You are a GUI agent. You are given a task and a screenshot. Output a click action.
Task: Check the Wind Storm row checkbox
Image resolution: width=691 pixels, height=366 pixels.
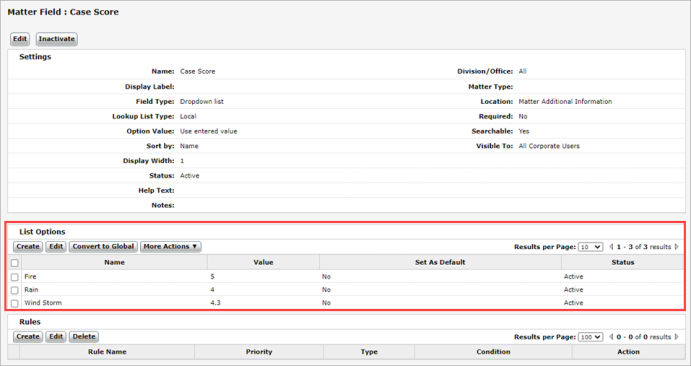pos(15,303)
